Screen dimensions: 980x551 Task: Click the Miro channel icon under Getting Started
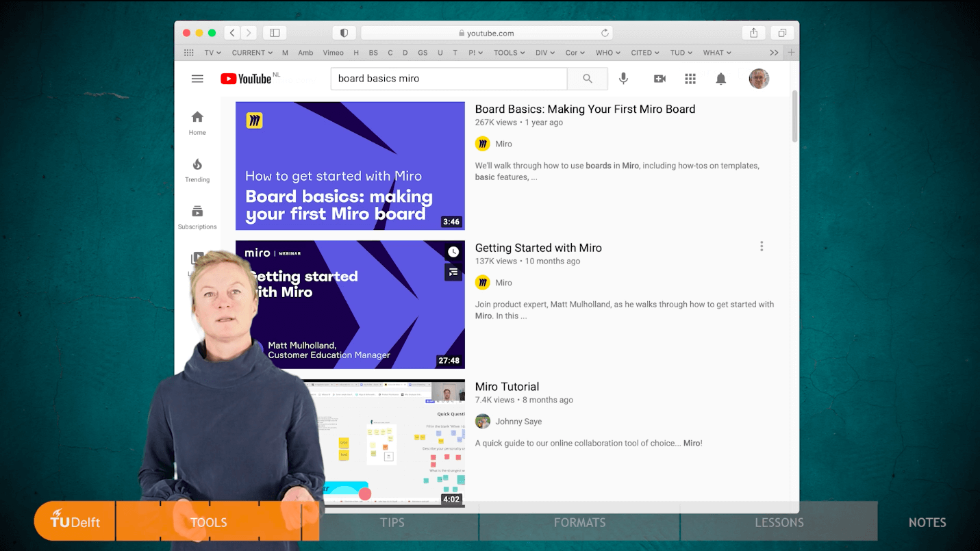[483, 283]
